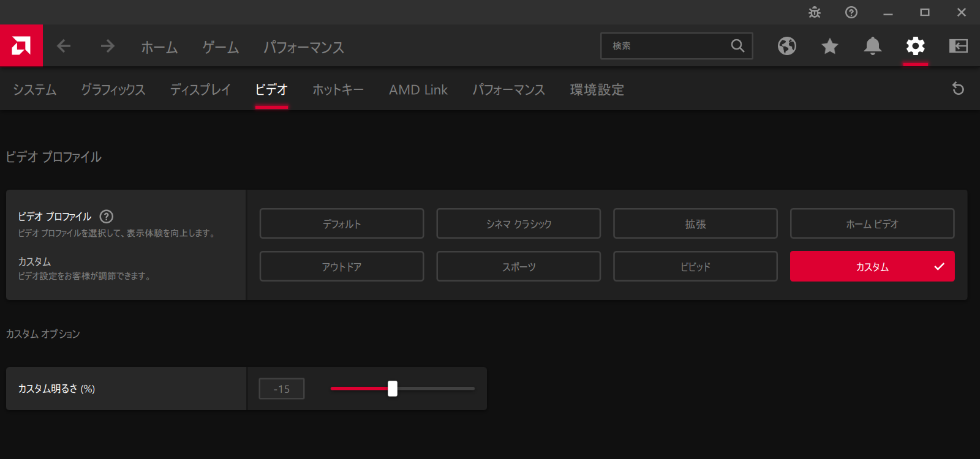This screenshot has height=459, width=980.
Task: Open the ゲーム menu
Action: click(x=221, y=47)
